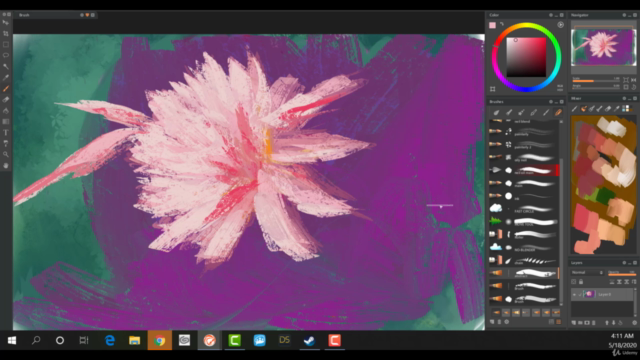Select the Gradient tool

tap(6, 121)
